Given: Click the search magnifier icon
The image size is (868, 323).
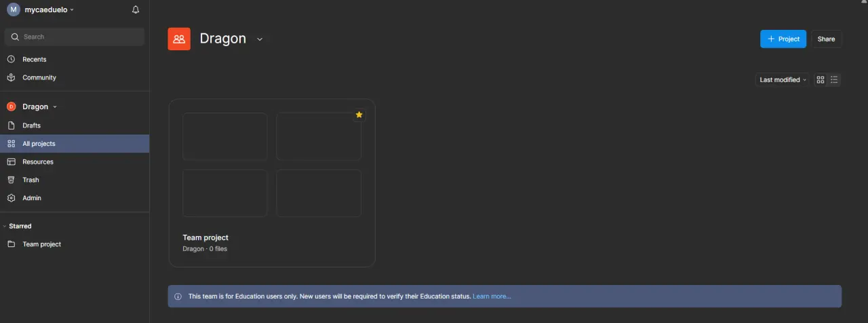Looking at the screenshot, I should 15,37.
